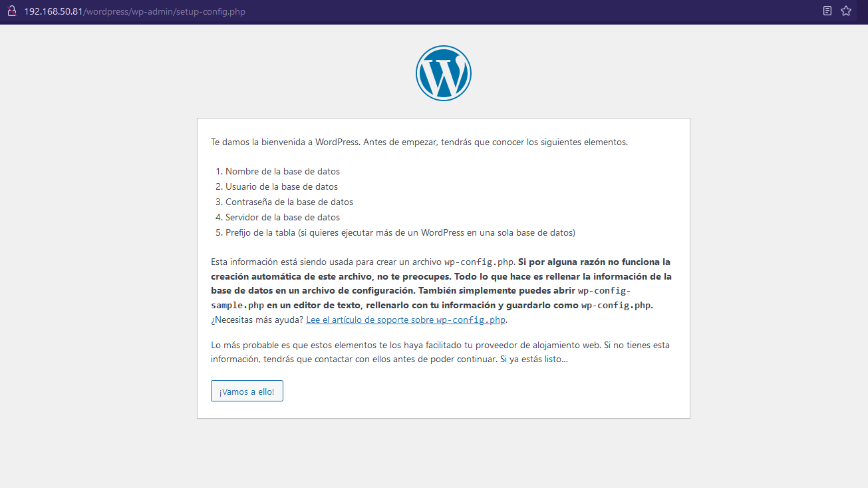Bookmark this page with the star icon
Screen dimensions: 868x488
[846, 11]
